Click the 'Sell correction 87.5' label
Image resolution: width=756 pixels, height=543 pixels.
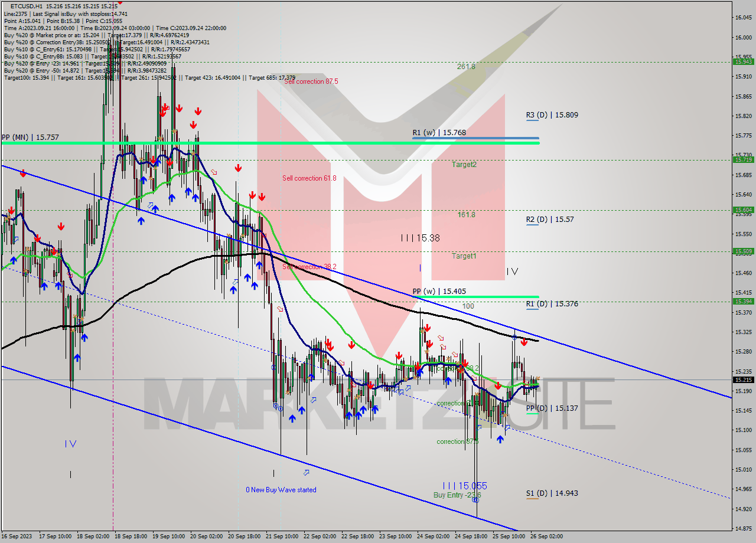311,81
